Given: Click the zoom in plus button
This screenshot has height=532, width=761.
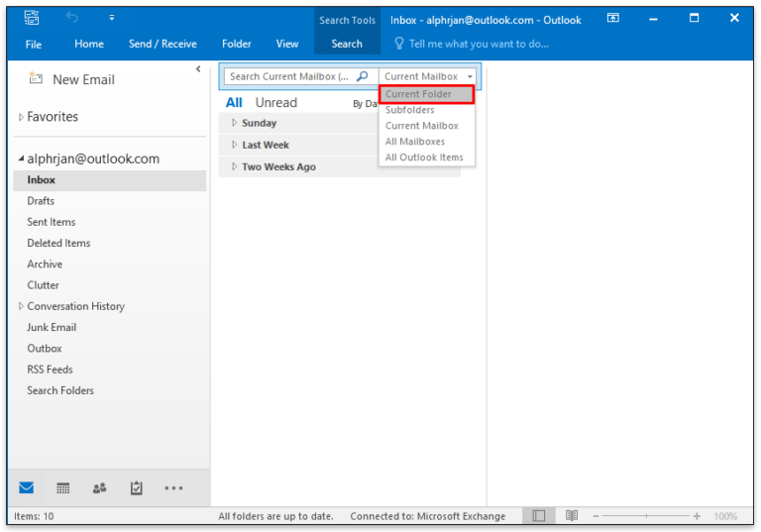Looking at the screenshot, I should (697, 516).
